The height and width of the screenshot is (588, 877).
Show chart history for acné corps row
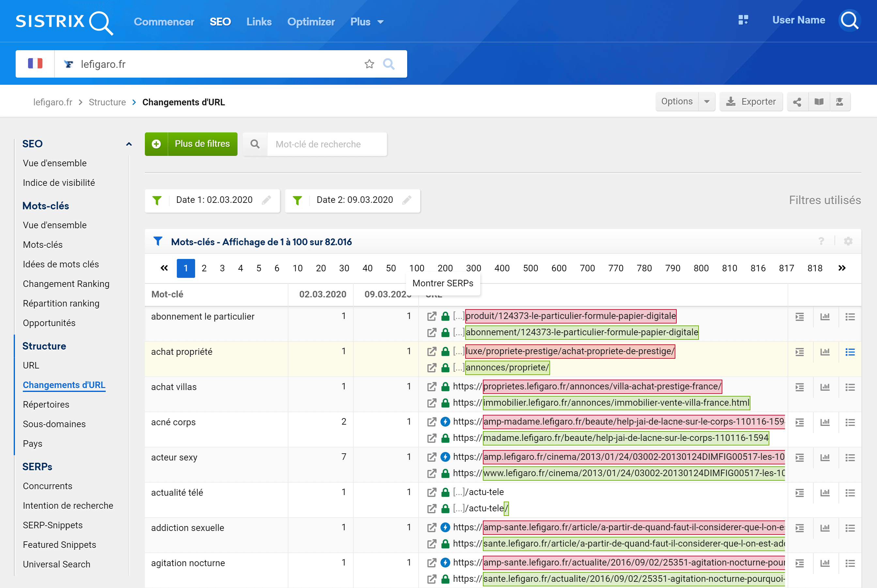tap(825, 423)
